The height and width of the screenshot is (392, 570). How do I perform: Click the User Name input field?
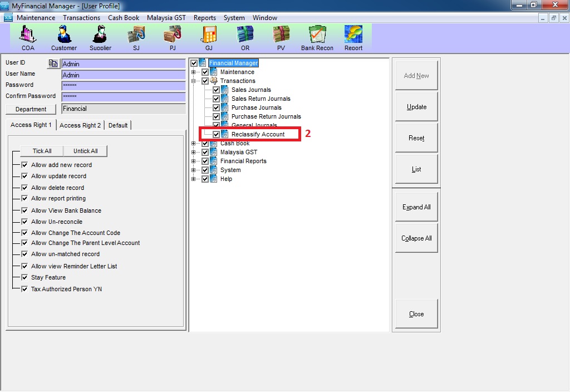(x=123, y=75)
